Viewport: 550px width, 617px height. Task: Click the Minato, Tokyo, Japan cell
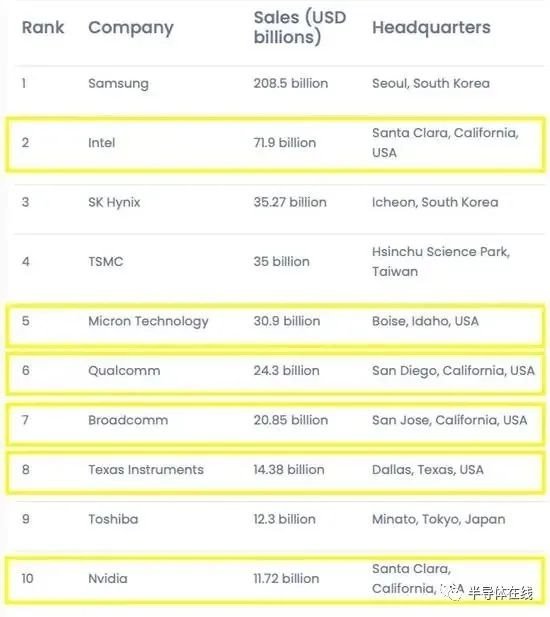click(439, 519)
